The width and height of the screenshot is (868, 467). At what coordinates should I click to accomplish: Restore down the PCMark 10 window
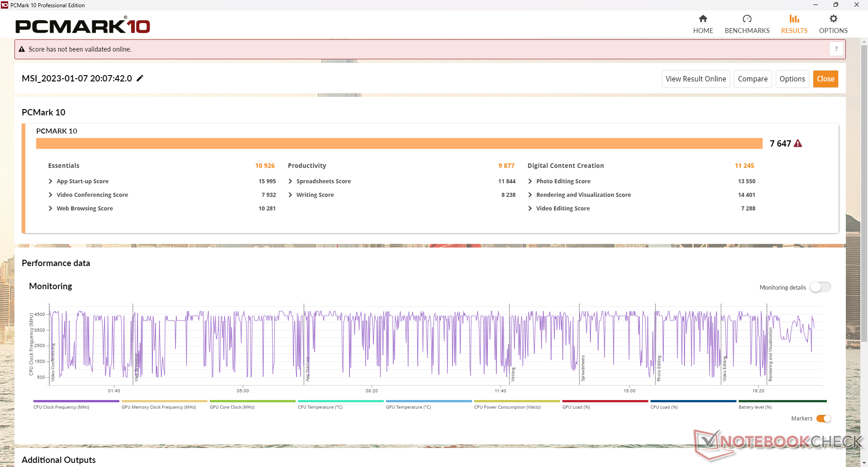pyautogui.click(x=836, y=5)
